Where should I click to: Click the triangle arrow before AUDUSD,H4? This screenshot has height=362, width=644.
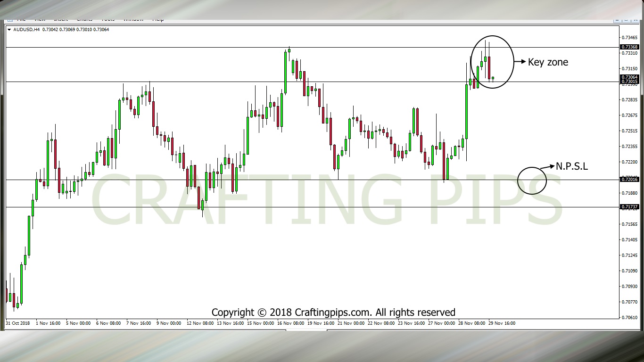[x=9, y=29]
